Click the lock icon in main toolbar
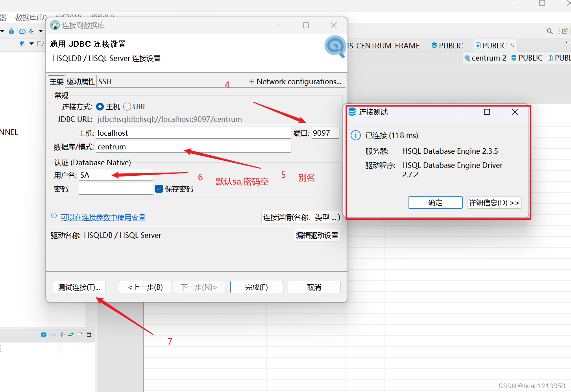 (11, 31)
